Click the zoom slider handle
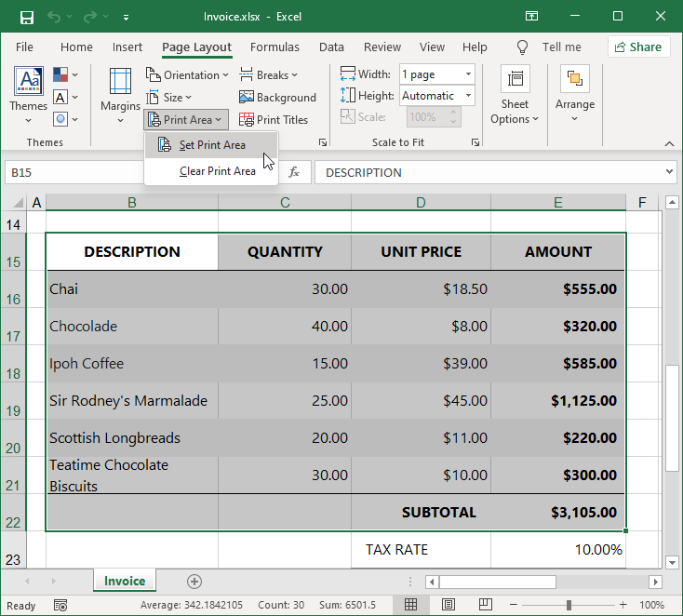The width and height of the screenshot is (683, 616). click(569, 605)
